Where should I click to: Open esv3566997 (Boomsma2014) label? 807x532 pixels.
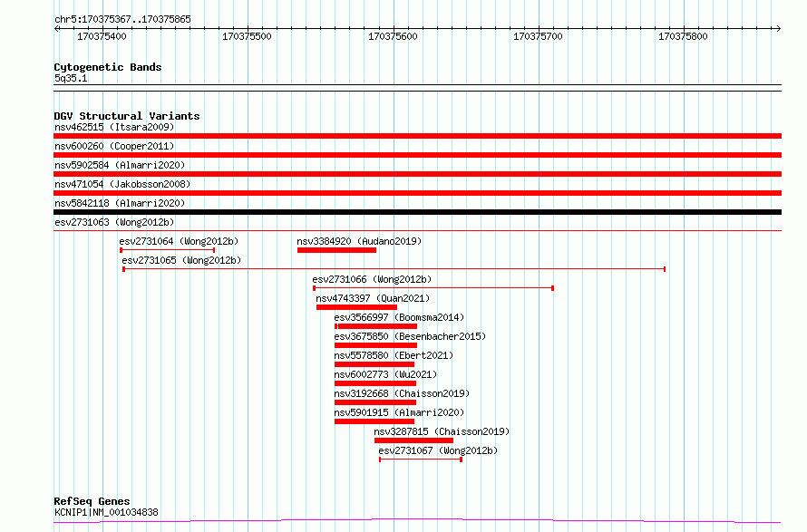coord(399,317)
